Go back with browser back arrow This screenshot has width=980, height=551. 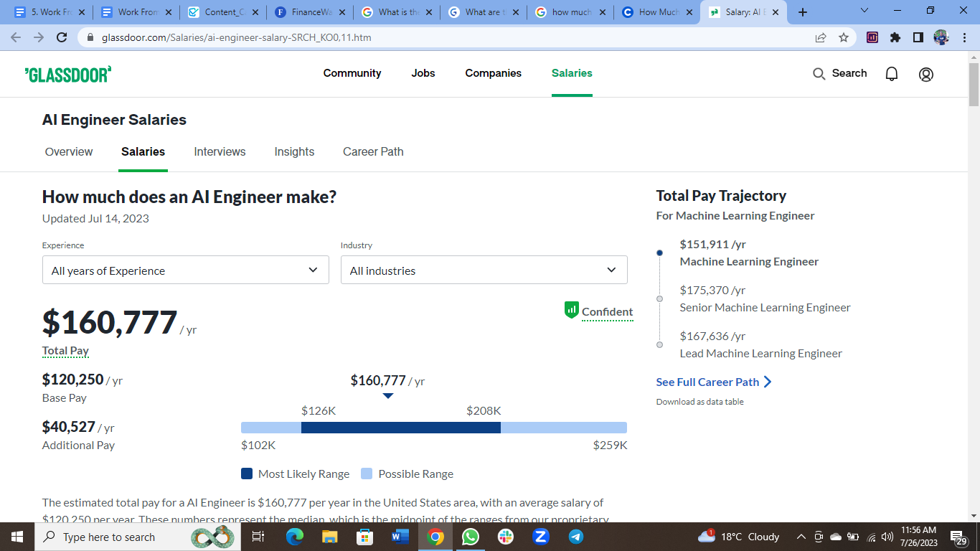coord(16,37)
